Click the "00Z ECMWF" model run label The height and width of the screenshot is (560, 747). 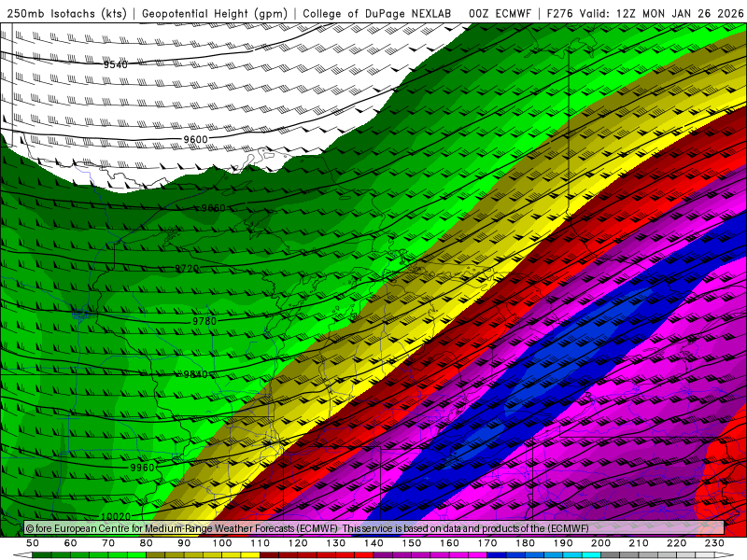500,14
